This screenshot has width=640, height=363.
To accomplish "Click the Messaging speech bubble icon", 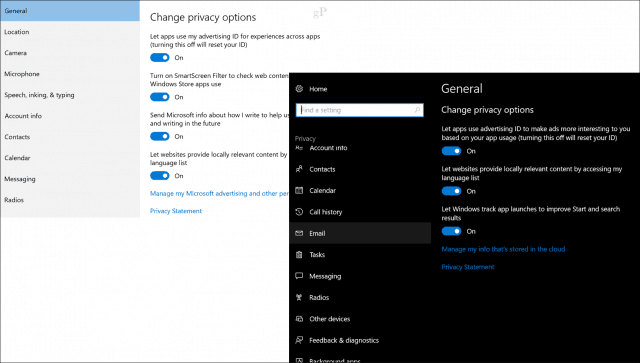I will [x=299, y=276].
